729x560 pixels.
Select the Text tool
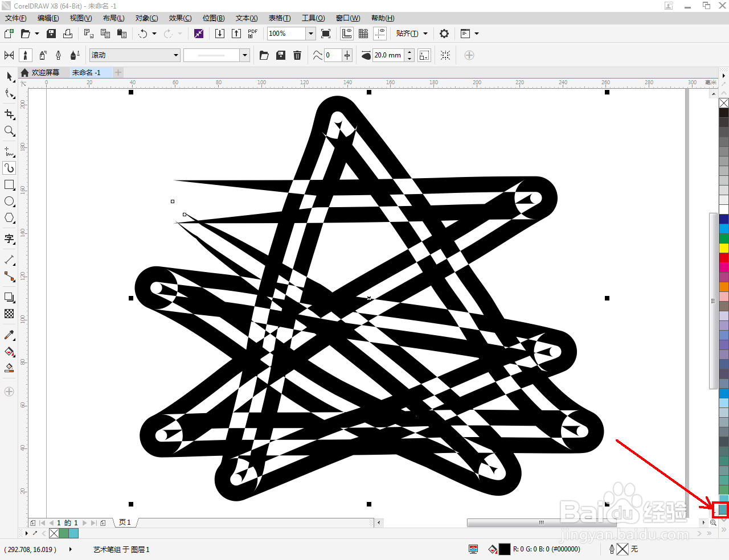tap(9, 238)
